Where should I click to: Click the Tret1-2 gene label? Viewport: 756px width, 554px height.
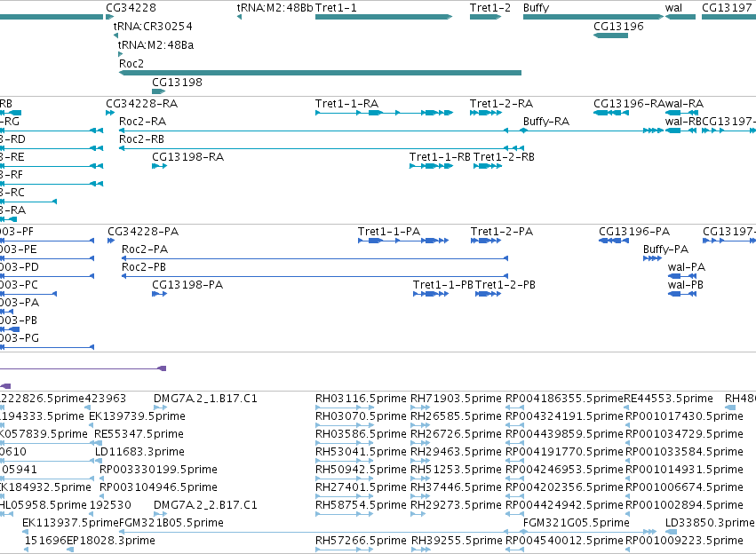pos(489,8)
